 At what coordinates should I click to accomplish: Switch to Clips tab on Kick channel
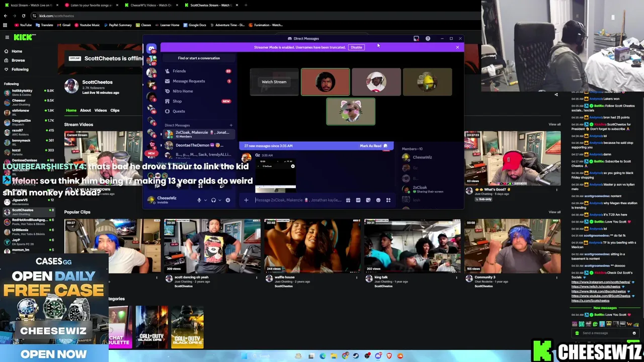tap(115, 111)
